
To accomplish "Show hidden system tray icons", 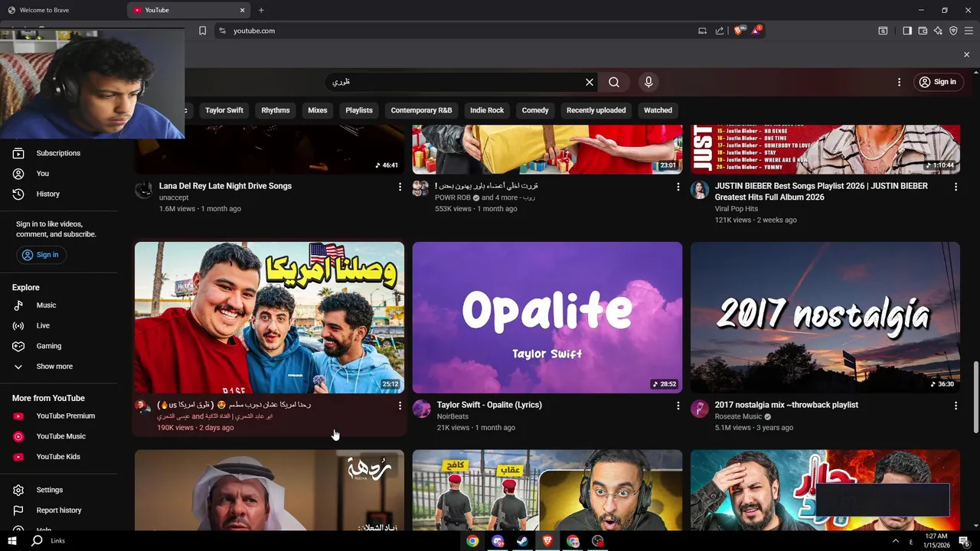I will pyautogui.click(x=896, y=541).
